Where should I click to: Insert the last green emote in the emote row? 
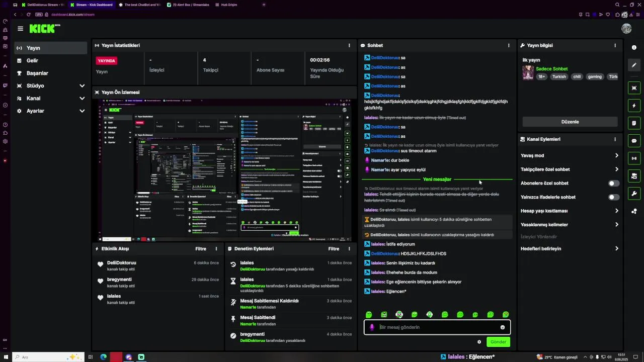point(506,315)
